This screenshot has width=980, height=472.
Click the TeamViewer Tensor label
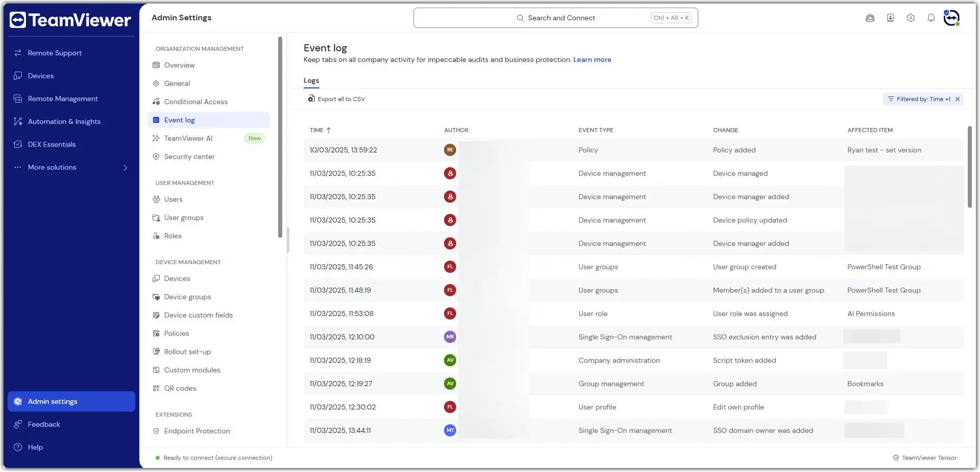tap(929, 458)
